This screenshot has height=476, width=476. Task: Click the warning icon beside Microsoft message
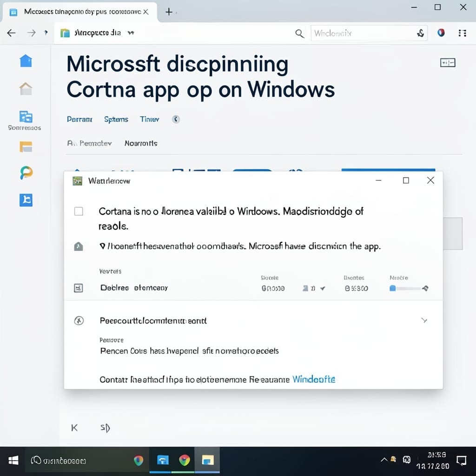coord(78,246)
